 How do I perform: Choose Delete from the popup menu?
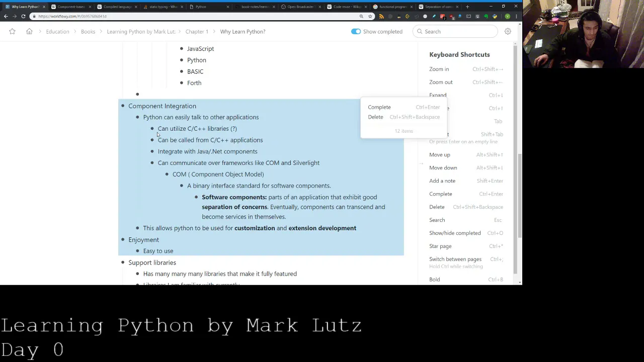[x=375, y=117]
